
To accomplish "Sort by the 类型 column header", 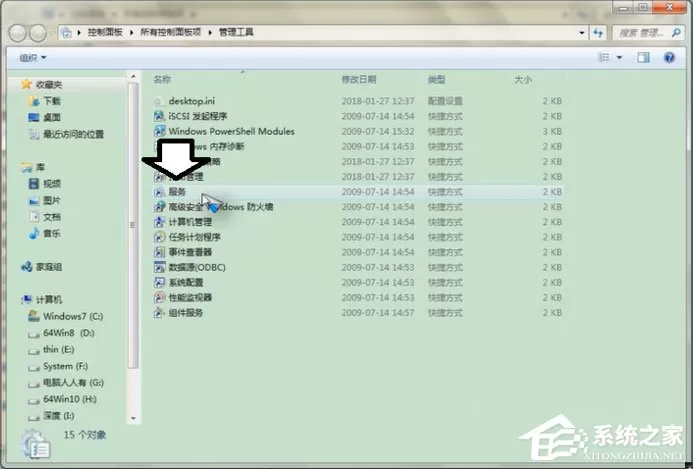I will click(x=436, y=80).
